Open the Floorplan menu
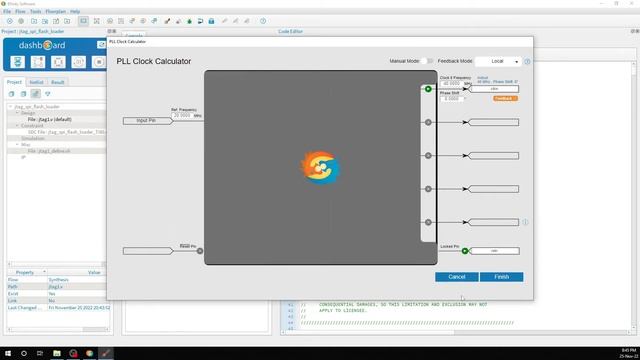 [56, 11]
